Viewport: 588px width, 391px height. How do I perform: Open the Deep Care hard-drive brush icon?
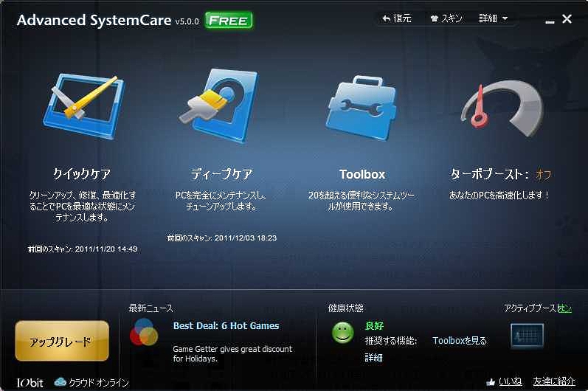(219, 105)
